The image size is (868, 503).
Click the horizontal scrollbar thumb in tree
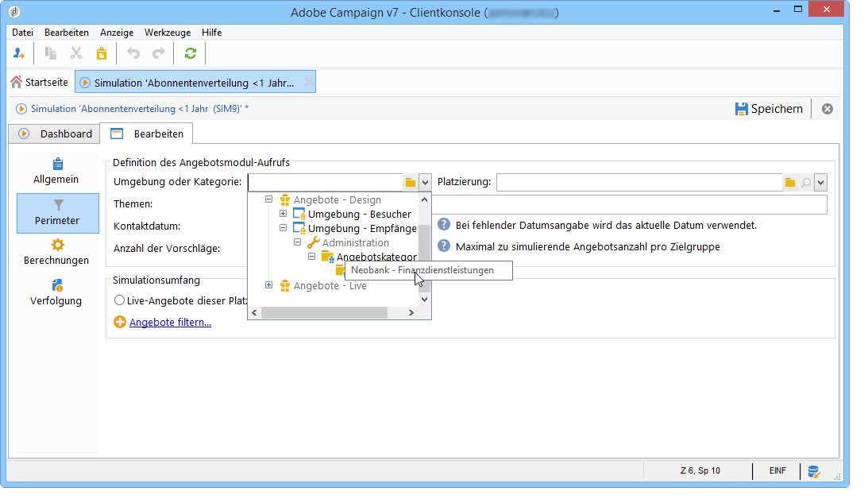pyautogui.click(x=324, y=313)
